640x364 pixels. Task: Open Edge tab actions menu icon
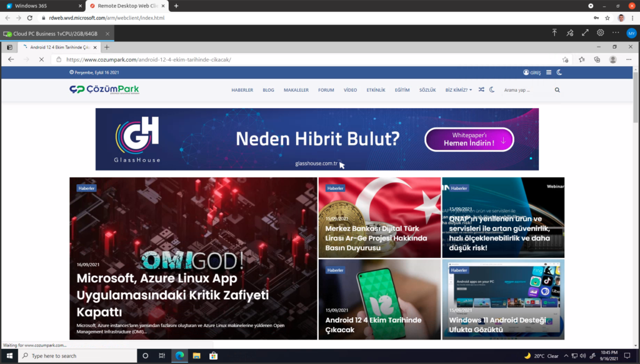[x=9, y=47]
